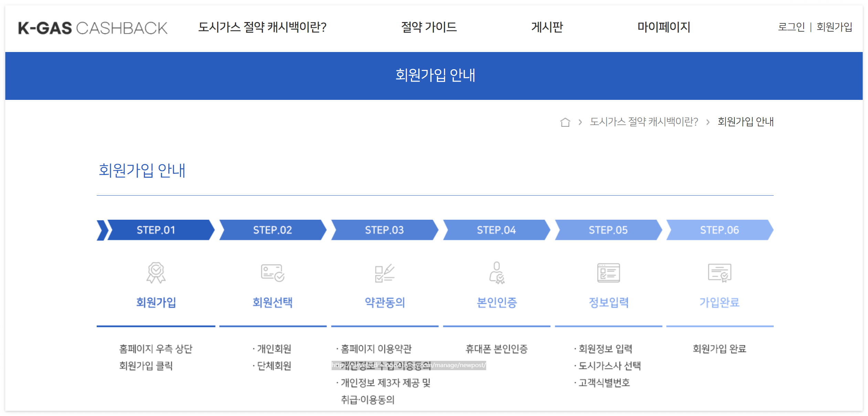Image resolution: width=868 pixels, height=416 pixels.
Task: Expand the breadcrumb chevron after 도시가스 절약 캐시백이란?
Action: [x=708, y=122]
